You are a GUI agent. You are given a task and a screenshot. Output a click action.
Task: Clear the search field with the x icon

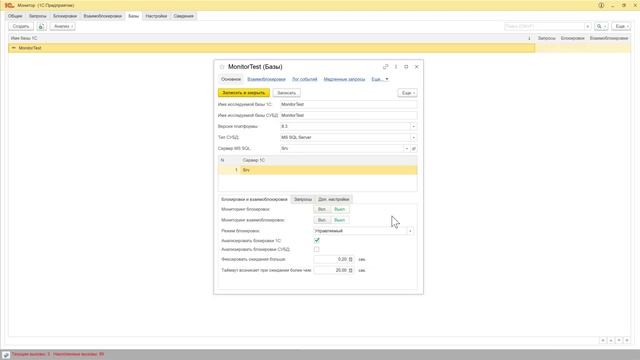588,27
